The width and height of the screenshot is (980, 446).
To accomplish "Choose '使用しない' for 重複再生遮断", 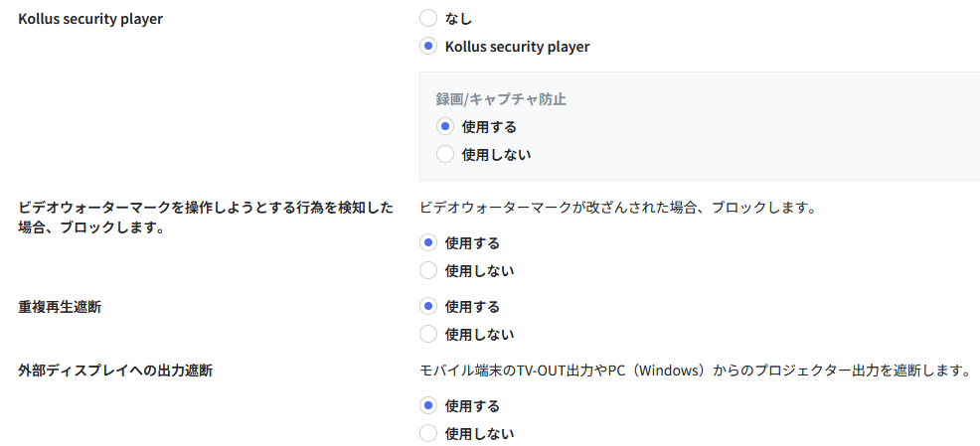I will [x=428, y=334].
